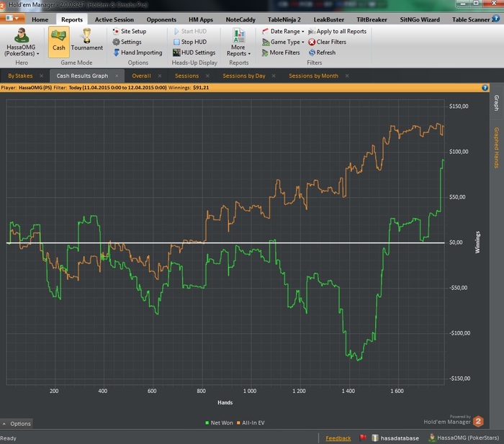Close the Sessions by Month tab
504x444 pixels.
point(347,76)
